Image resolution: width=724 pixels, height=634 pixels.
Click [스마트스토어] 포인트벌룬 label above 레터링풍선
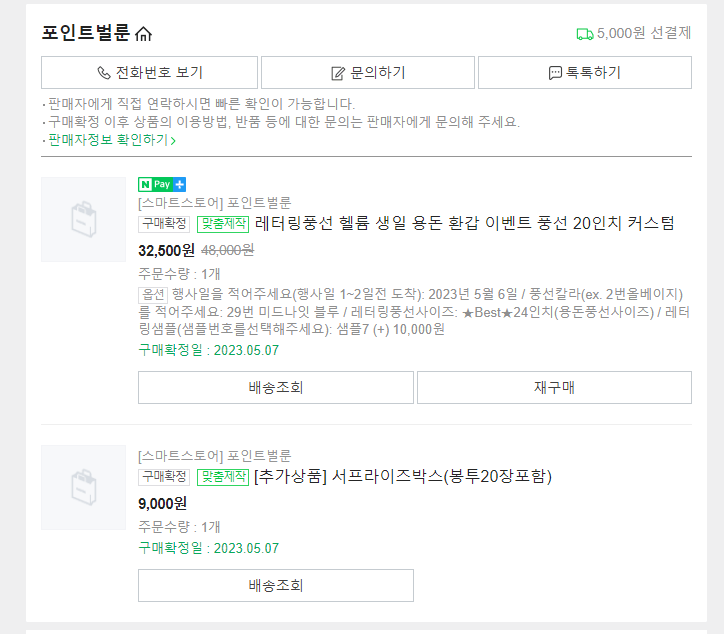click(x=215, y=203)
